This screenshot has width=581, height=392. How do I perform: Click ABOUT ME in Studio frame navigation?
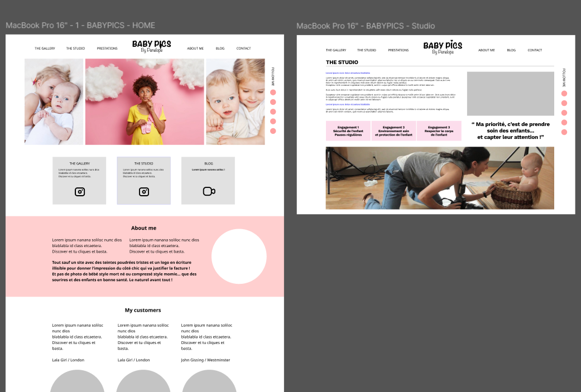tap(487, 50)
